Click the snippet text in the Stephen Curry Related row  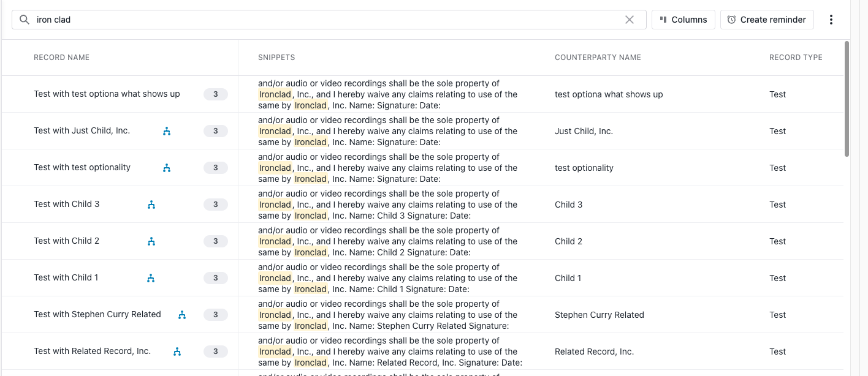pos(388,315)
